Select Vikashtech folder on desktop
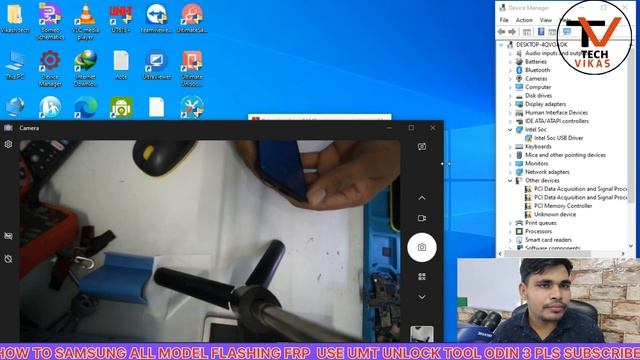The height and width of the screenshot is (360, 640). (x=15, y=18)
